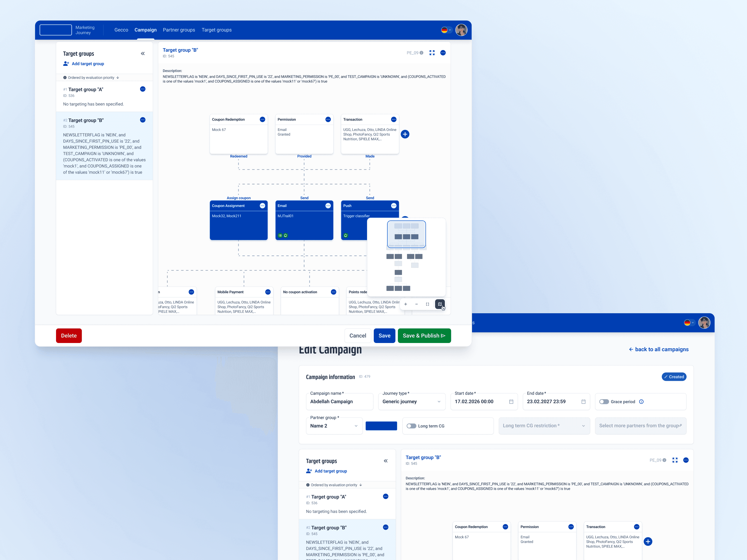
Task: Toggle Long term CG switch
Action: click(411, 426)
